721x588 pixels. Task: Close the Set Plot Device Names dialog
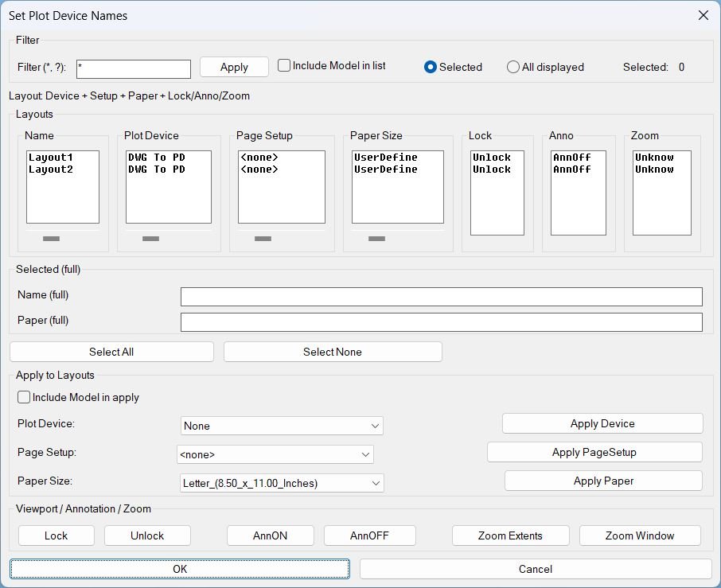[703, 15]
